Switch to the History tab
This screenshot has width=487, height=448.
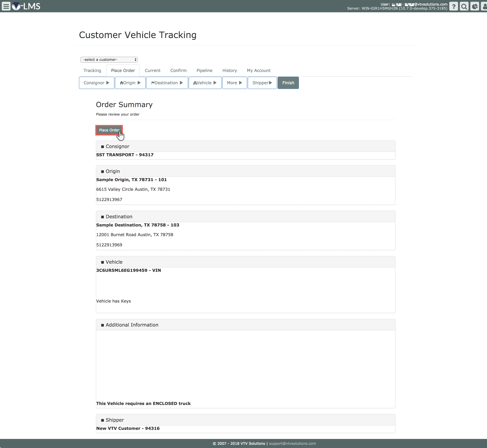click(x=229, y=71)
